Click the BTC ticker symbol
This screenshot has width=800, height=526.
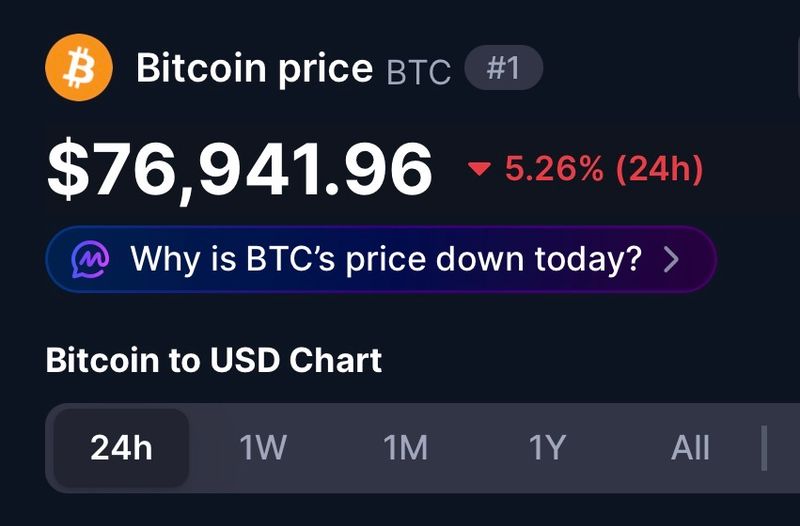[418, 71]
